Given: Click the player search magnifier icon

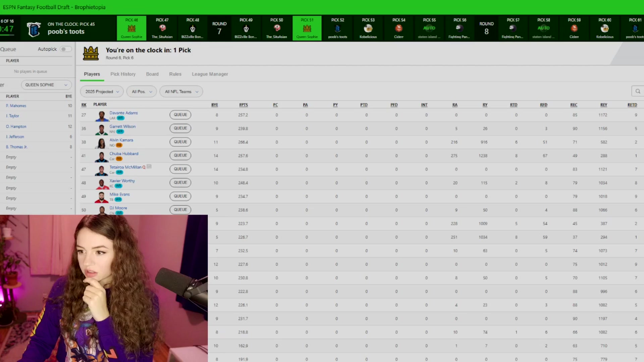Looking at the screenshot, I should click(638, 91).
